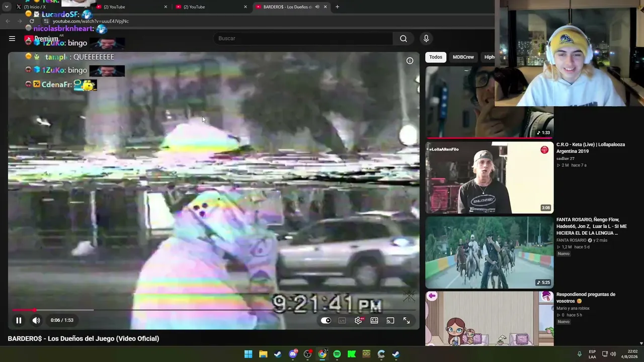Viewport: 644px width, 362px height.
Task: Open the ESP LAA language switcher
Action: pos(592,354)
